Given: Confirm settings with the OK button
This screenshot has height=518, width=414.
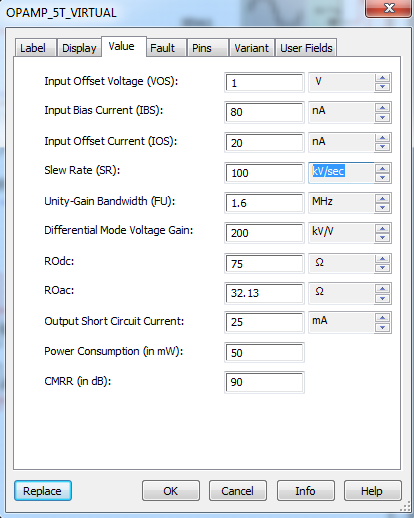Looking at the screenshot, I should [x=171, y=491].
